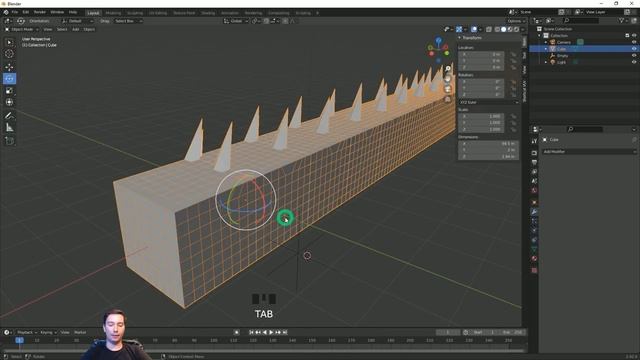Image resolution: width=640 pixels, height=360 pixels.
Task: Open the Global transform orientation dropdown
Action: point(236,21)
